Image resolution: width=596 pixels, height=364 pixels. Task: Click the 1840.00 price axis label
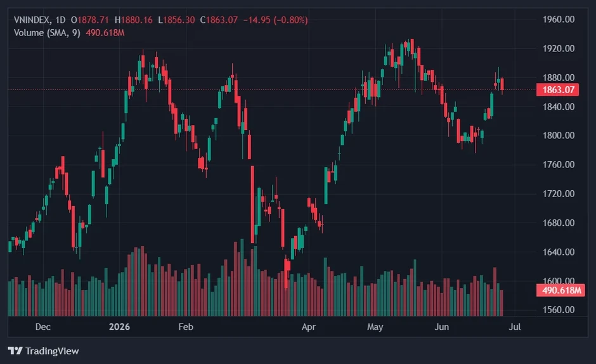coord(559,107)
